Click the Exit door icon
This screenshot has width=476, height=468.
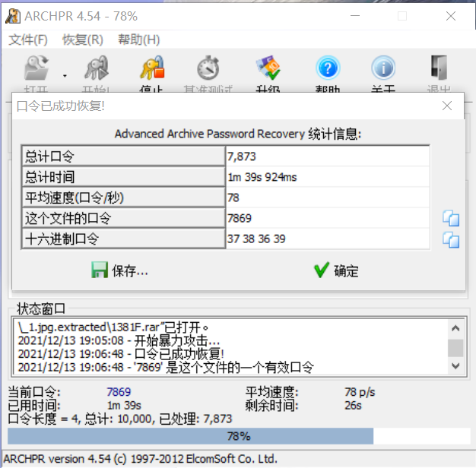(439, 68)
